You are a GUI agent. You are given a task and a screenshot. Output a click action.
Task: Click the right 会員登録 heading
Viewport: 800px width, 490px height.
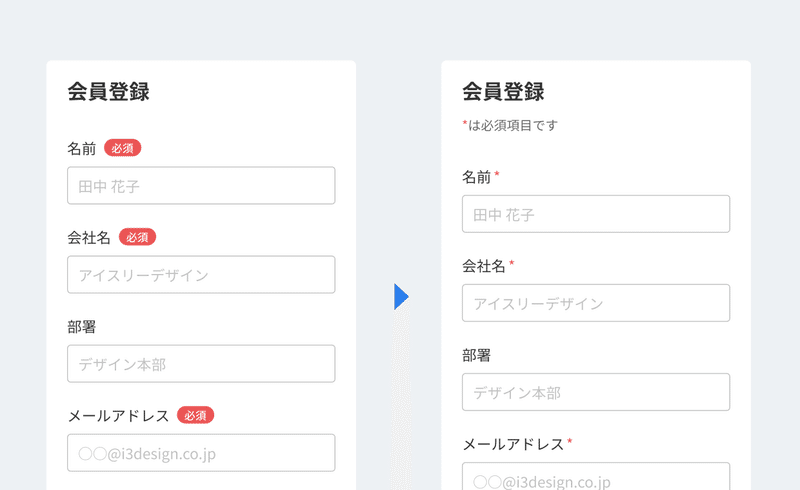click(x=504, y=92)
